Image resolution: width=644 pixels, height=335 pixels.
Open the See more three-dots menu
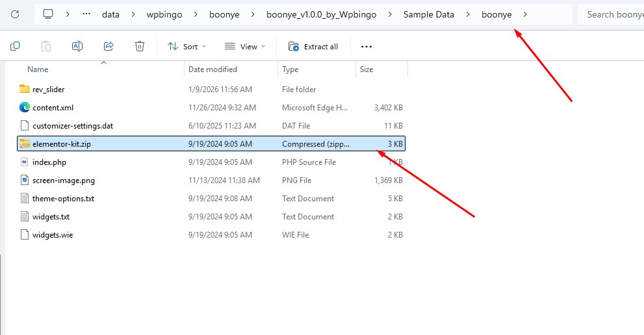367,47
